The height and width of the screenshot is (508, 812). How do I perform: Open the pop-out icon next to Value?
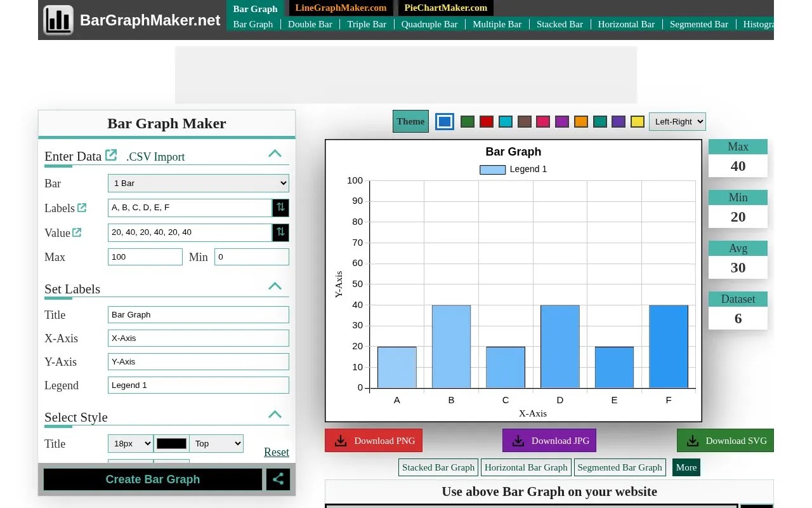77,232
